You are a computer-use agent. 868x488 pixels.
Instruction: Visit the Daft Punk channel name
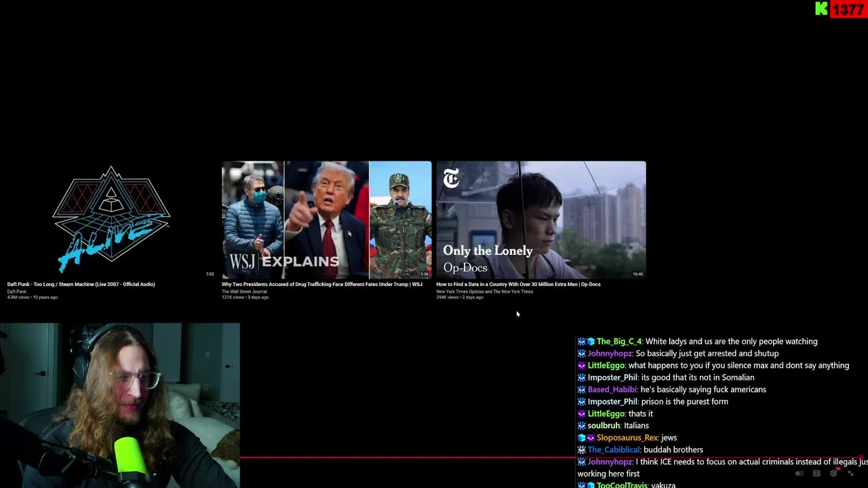pyautogui.click(x=17, y=291)
